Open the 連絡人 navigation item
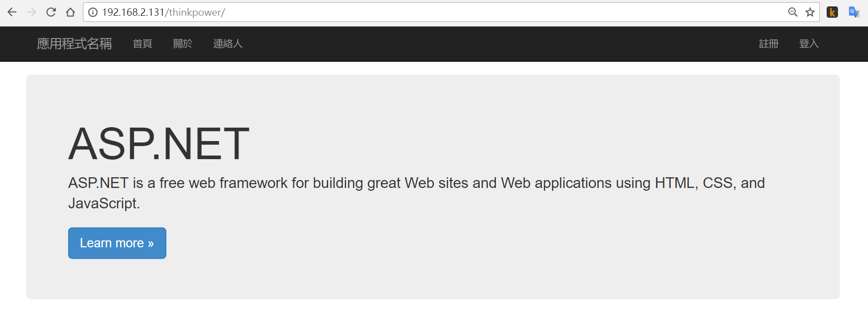868x316 pixels. [228, 44]
